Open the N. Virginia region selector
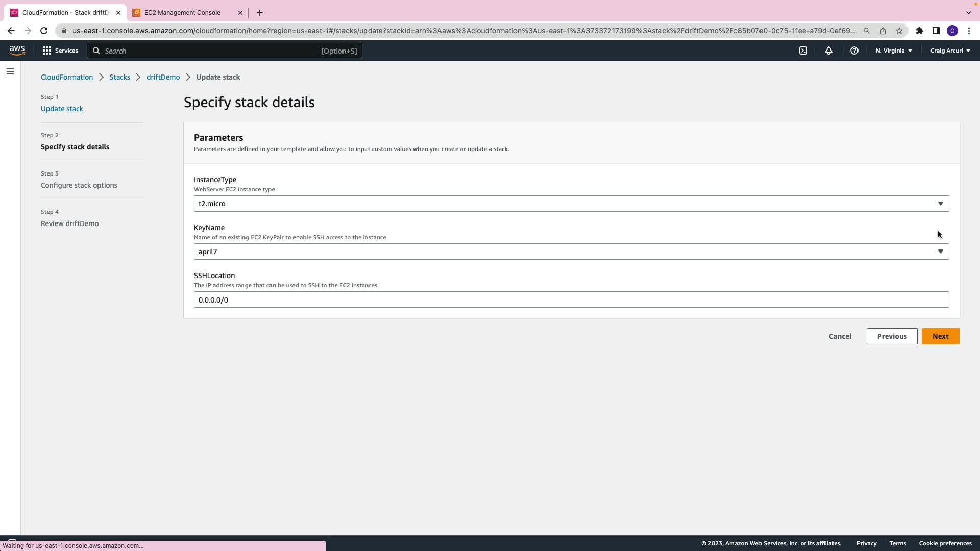980x551 pixels. (x=894, y=51)
